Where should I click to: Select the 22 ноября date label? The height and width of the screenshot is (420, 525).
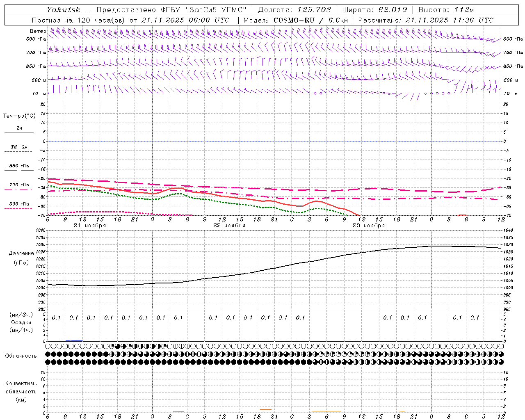coord(229,226)
